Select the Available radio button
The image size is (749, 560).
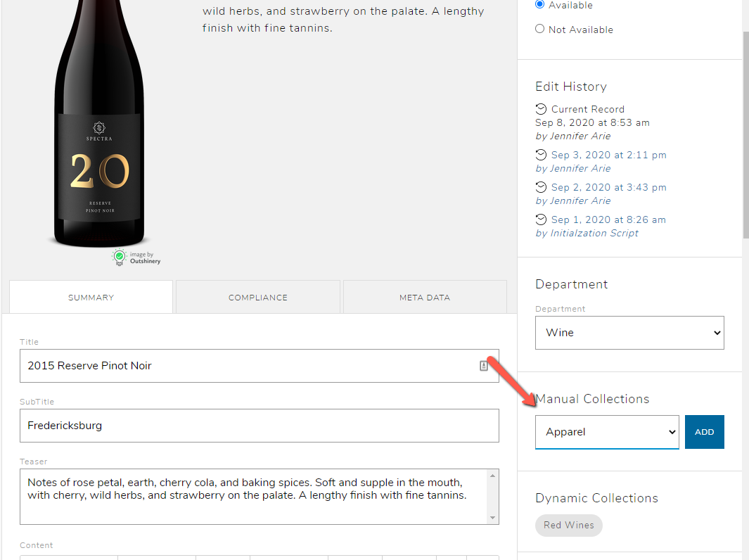[x=540, y=4]
